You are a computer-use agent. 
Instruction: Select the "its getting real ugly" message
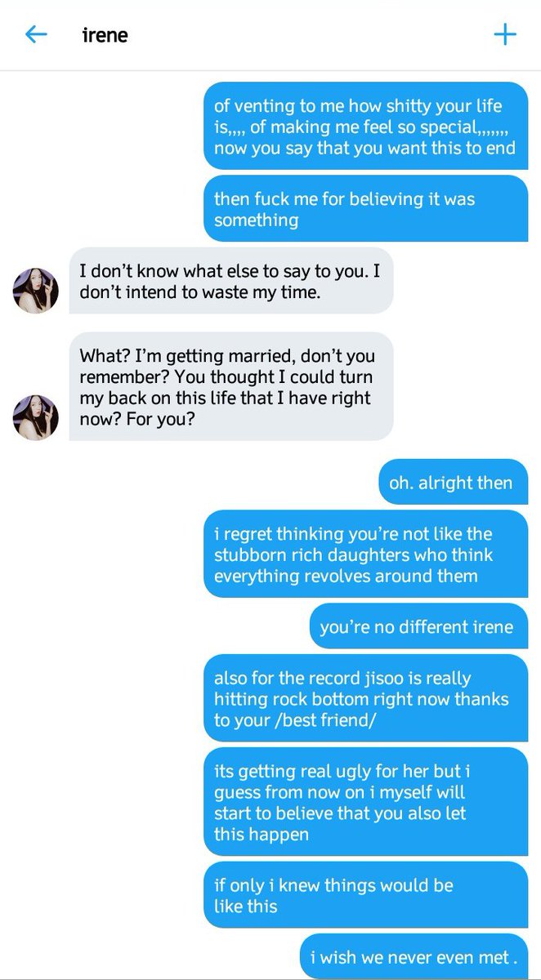pyautogui.click(x=365, y=801)
